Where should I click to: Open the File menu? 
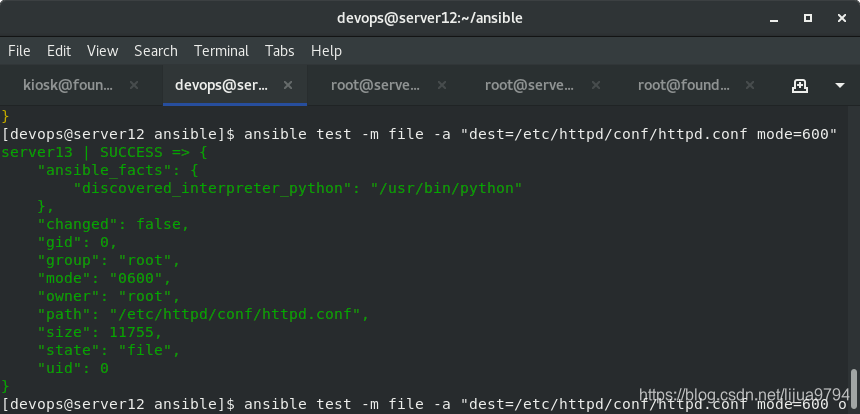click(x=19, y=51)
